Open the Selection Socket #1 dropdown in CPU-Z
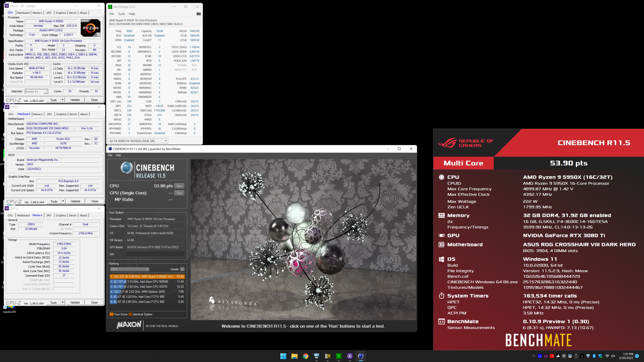The image size is (644, 362). coord(36,92)
